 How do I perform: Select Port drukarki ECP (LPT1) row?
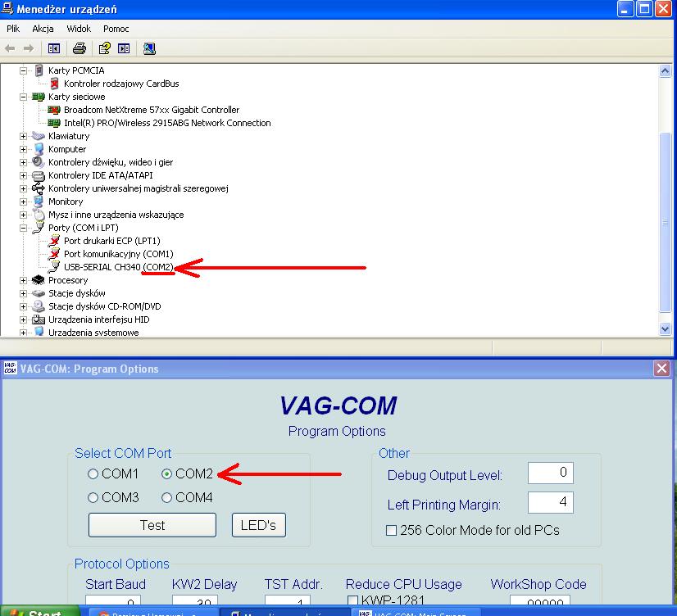coord(111,241)
